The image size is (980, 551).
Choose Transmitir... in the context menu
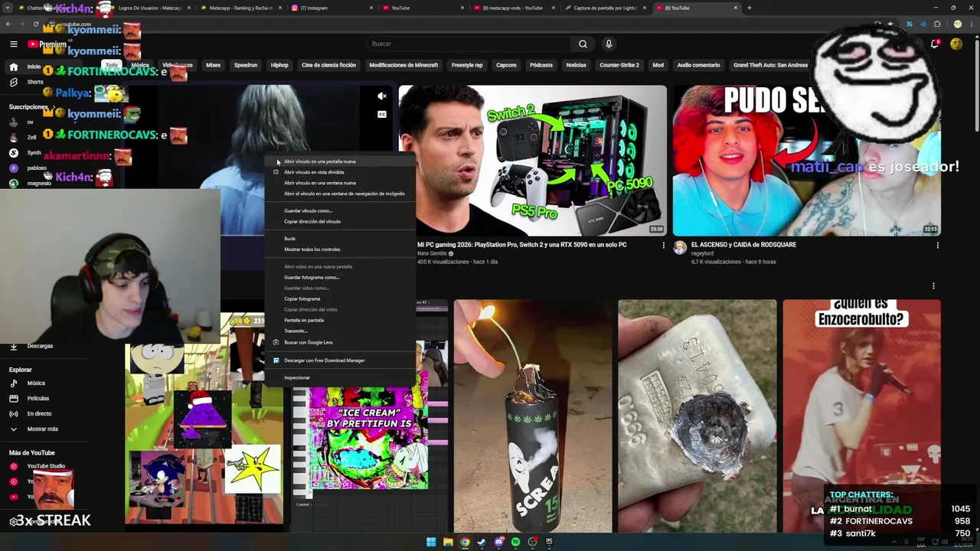coord(341,331)
